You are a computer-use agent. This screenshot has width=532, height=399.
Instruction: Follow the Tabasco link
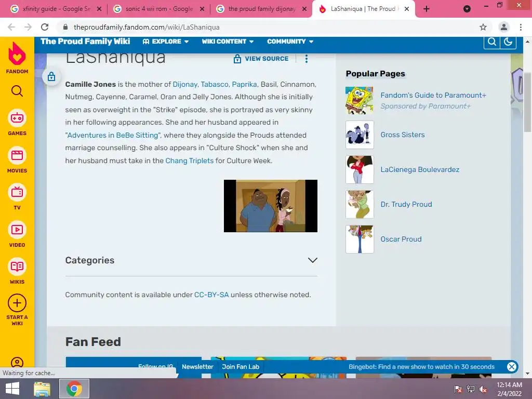(x=215, y=84)
